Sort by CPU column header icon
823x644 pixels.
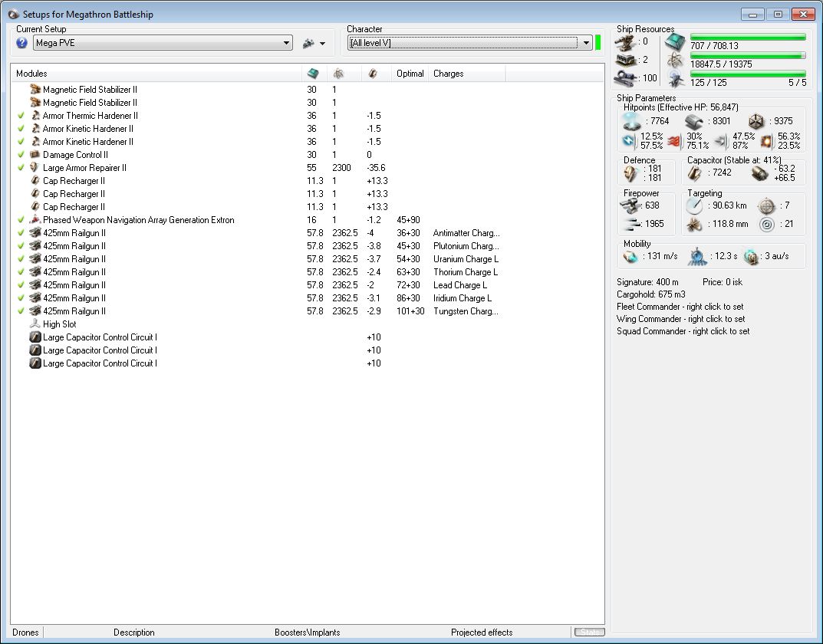[x=313, y=74]
